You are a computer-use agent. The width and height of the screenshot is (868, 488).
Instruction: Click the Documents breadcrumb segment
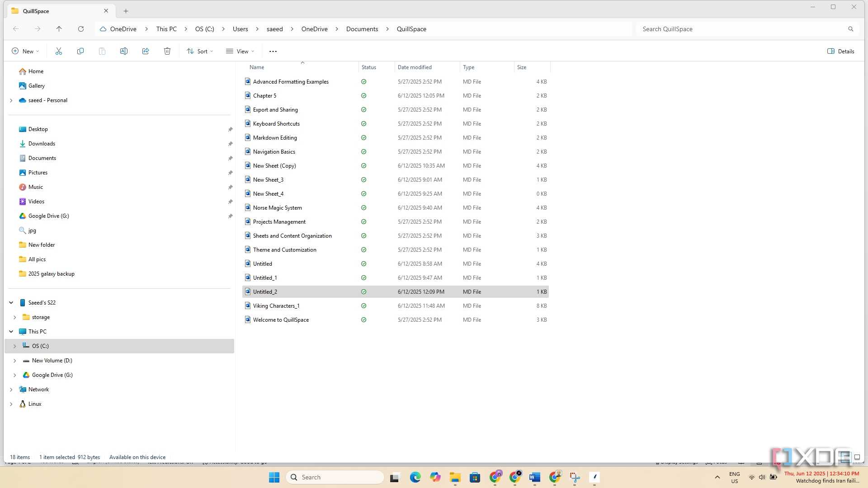(362, 29)
